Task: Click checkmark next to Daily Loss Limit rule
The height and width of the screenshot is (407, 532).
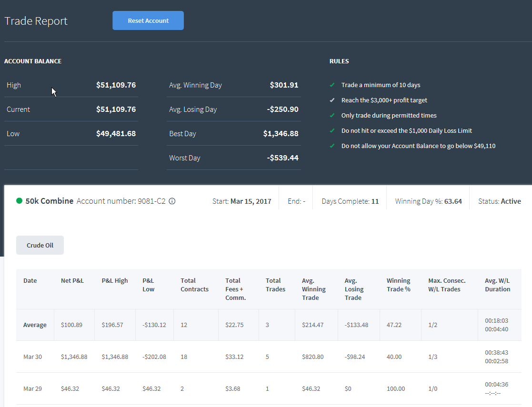Action: pyautogui.click(x=332, y=130)
